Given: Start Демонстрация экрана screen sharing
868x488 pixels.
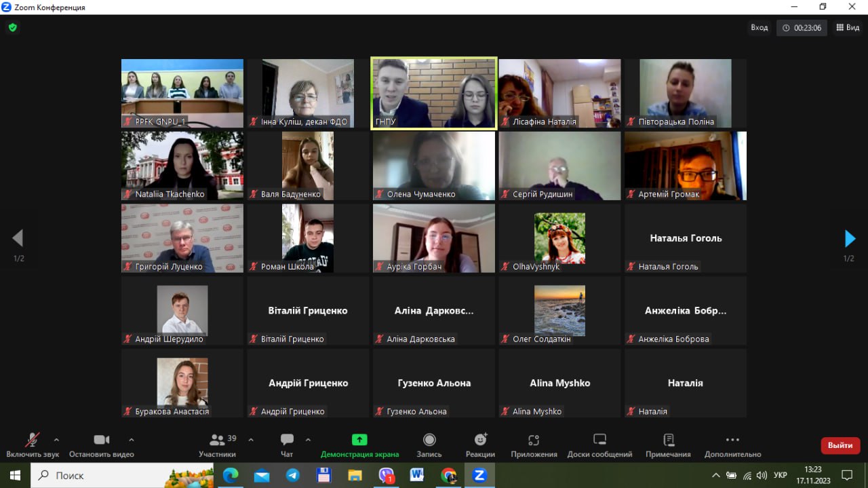Looking at the screenshot, I should coord(359,445).
